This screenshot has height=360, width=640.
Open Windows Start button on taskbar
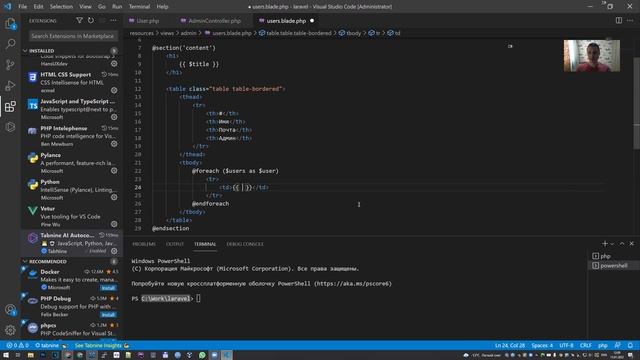click(6, 355)
